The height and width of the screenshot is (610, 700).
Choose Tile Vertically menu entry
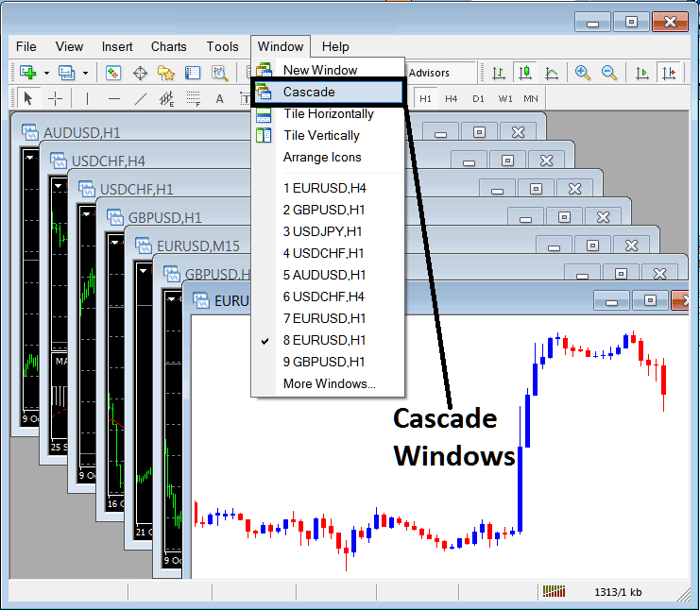[321, 135]
